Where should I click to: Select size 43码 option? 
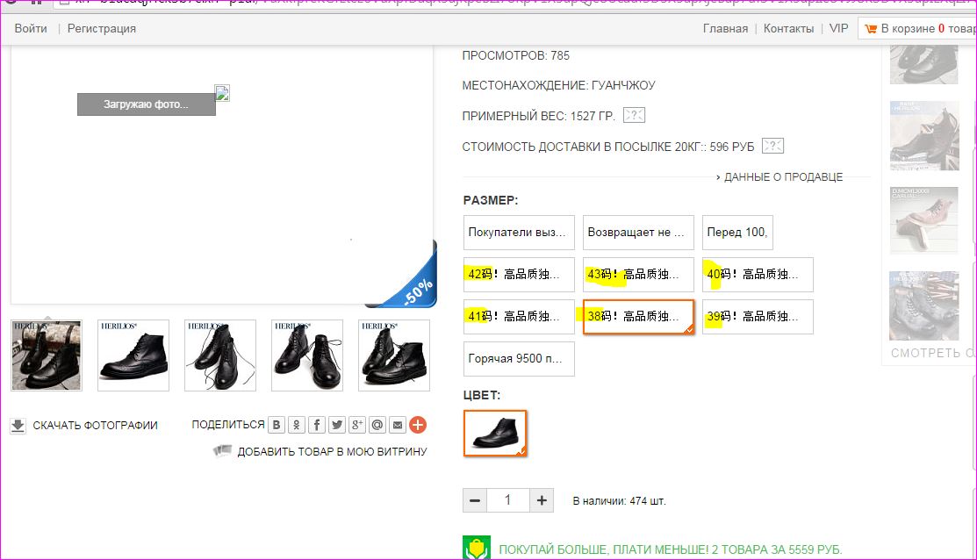pos(638,275)
